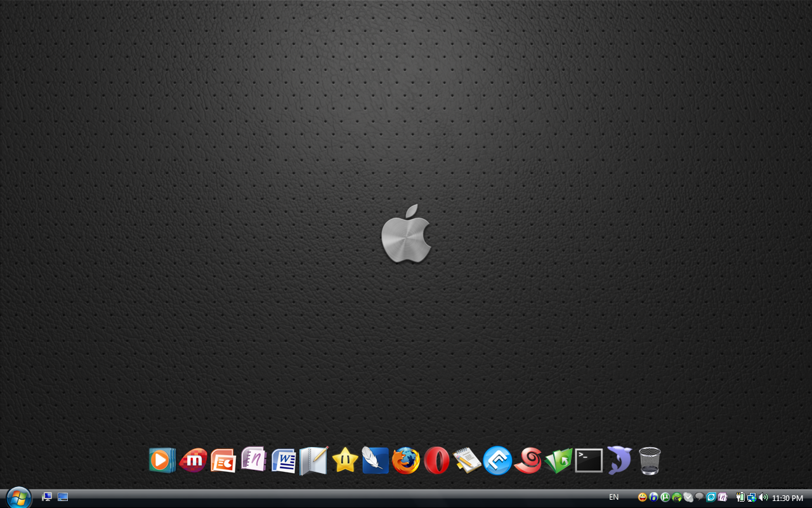The image size is (812, 508).
Task: Open Windows Media Player from the dock
Action: click(x=162, y=460)
